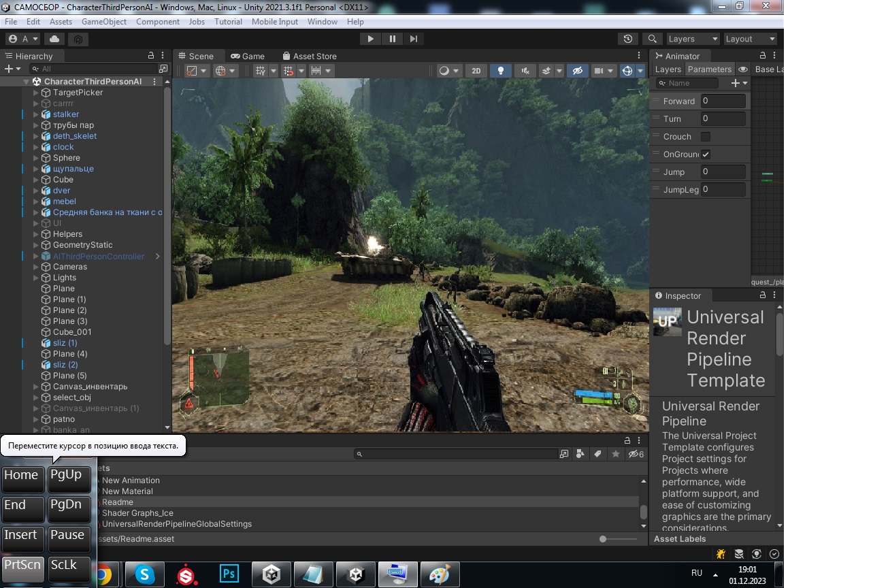Image resolution: width=871 pixels, height=588 pixels.
Task: Lock the Inspector panel
Action: pos(763,295)
